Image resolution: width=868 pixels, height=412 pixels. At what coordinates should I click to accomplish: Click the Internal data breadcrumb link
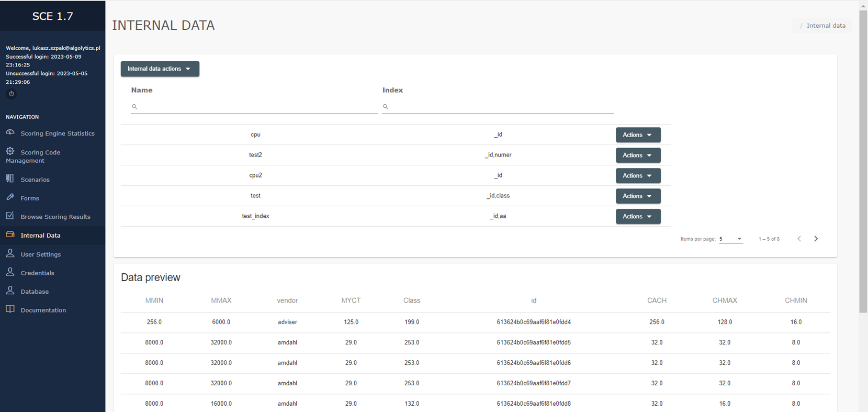point(826,26)
